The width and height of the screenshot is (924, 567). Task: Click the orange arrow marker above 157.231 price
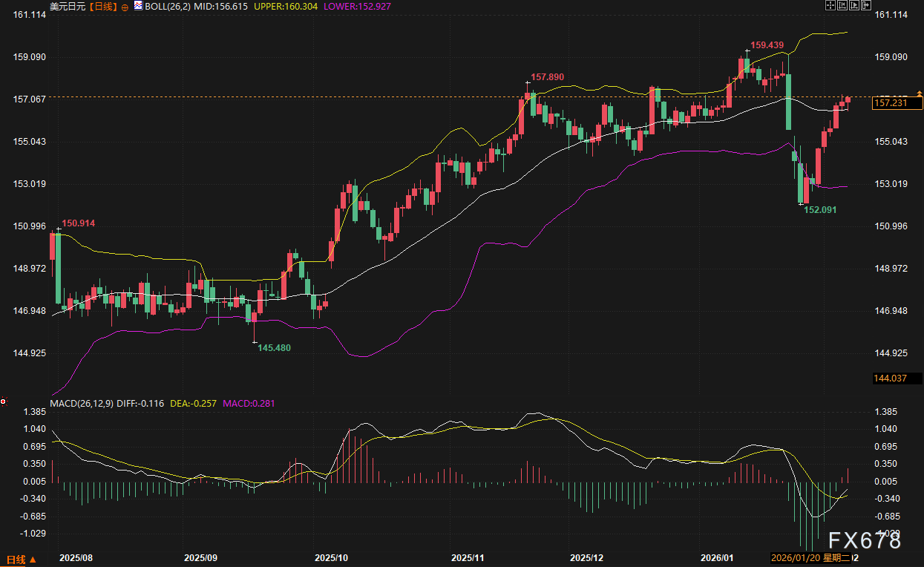pyautogui.click(x=918, y=93)
